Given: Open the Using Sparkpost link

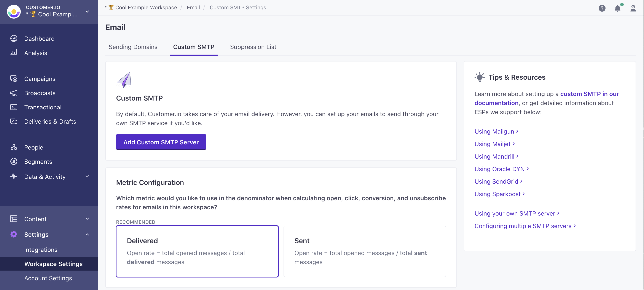Looking at the screenshot, I should point(499,194).
